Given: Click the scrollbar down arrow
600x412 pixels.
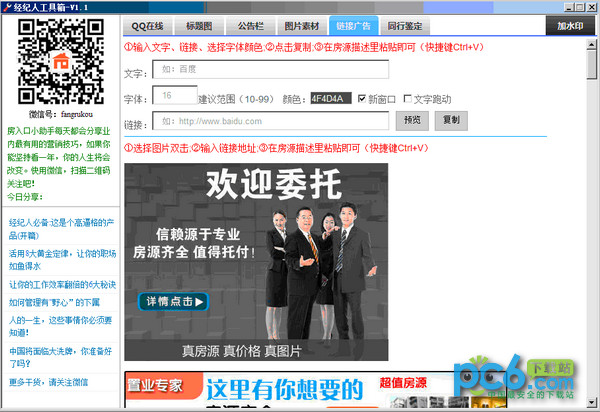Looking at the screenshot, I should coord(592,402).
